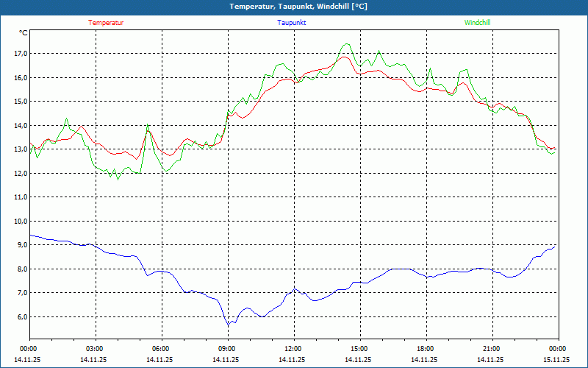Click the 09:00 time axis label

coord(227,349)
